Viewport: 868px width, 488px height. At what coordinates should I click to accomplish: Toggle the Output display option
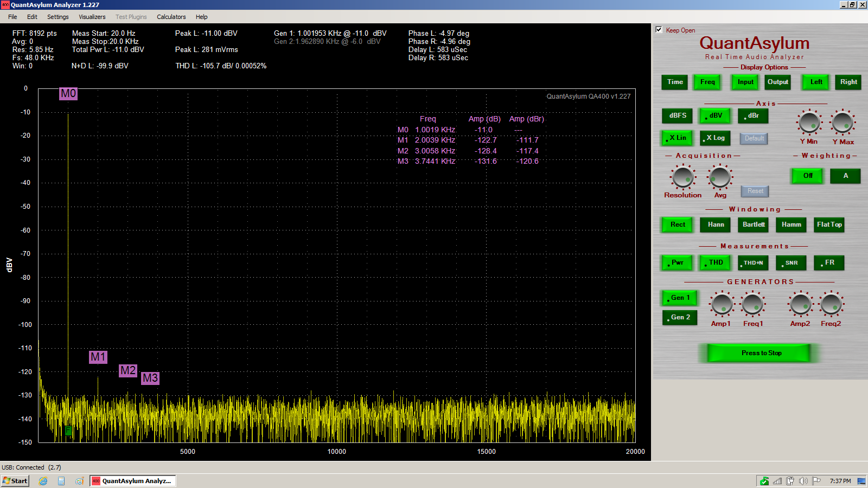778,82
